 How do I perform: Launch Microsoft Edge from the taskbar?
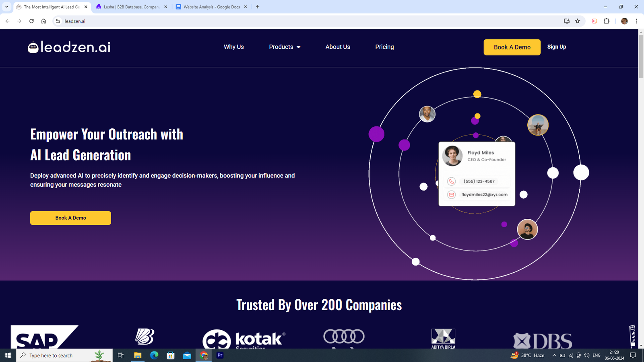(x=154, y=355)
